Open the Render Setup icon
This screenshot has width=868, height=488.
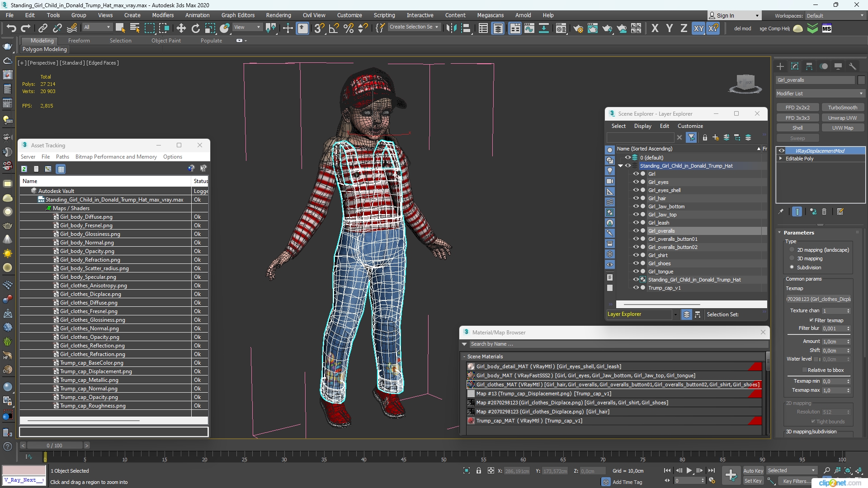pyautogui.click(x=578, y=28)
